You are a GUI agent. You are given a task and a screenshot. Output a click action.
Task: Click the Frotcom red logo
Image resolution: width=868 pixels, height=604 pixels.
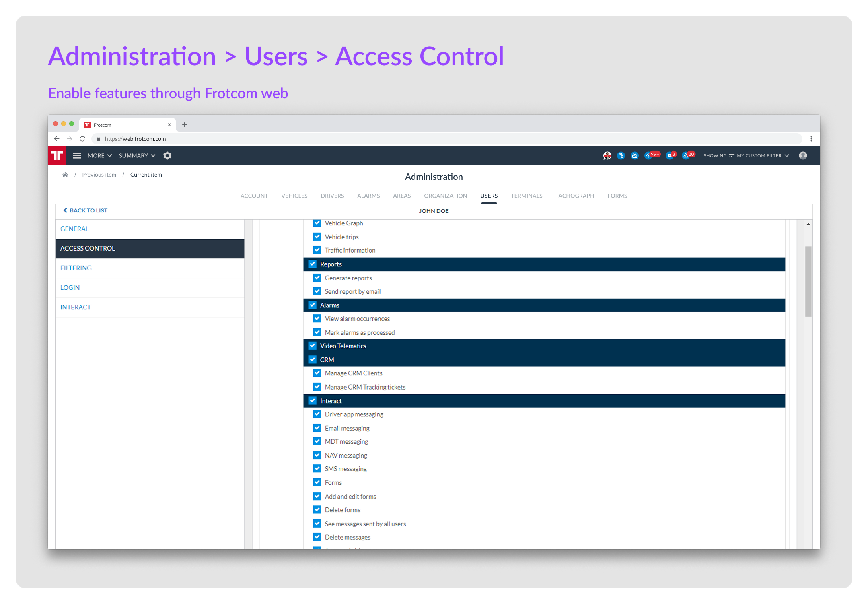click(x=57, y=155)
